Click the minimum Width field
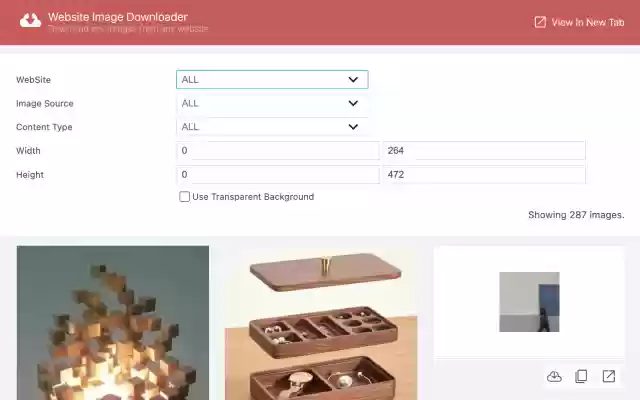The width and height of the screenshot is (640, 400). (278, 151)
